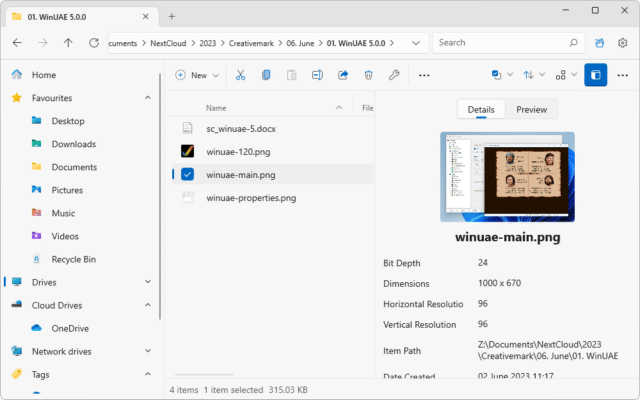This screenshot has height=400, width=640.
Task: Click the Paste clipboard icon
Action: click(291, 75)
